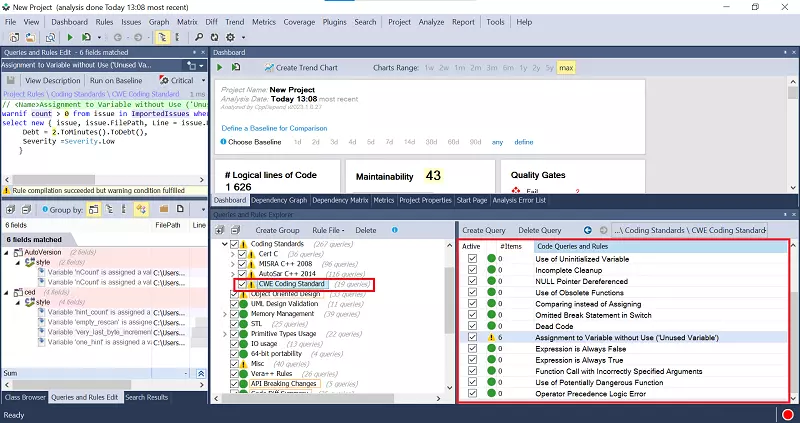Screen dimensions: 800x423
Task: Click the FilePath column header
Action: tap(168, 225)
